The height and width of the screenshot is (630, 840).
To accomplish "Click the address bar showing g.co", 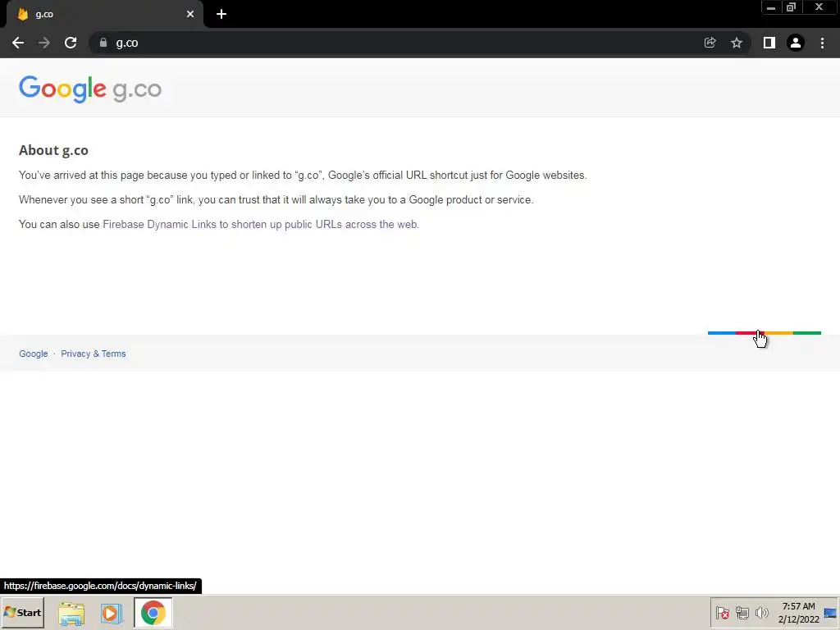I will coord(396,43).
